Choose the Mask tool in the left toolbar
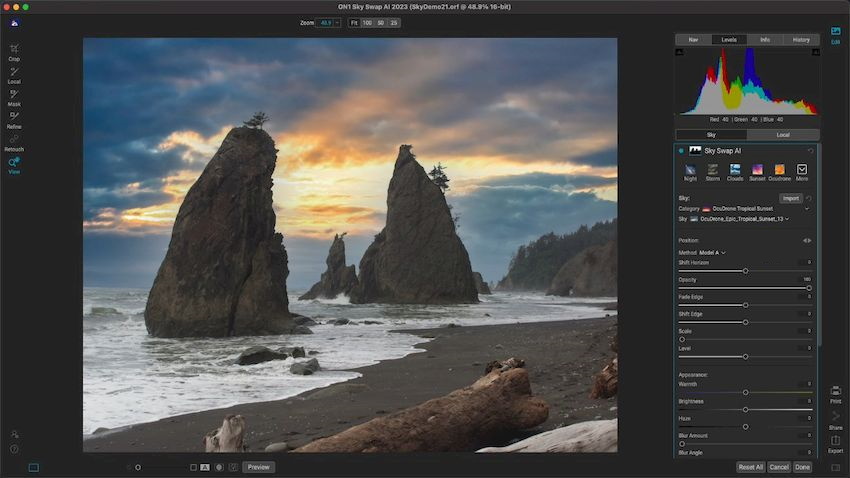 tap(14, 96)
